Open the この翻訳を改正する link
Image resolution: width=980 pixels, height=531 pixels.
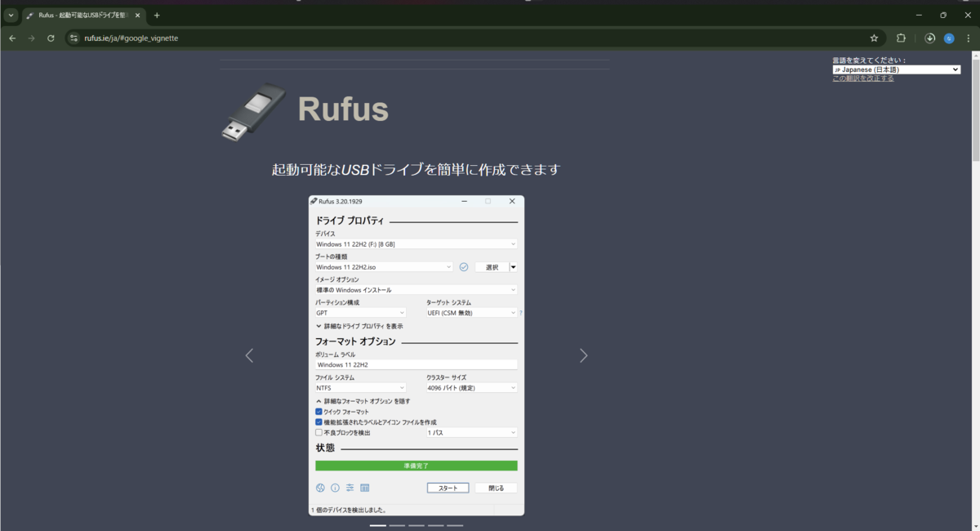point(863,78)
